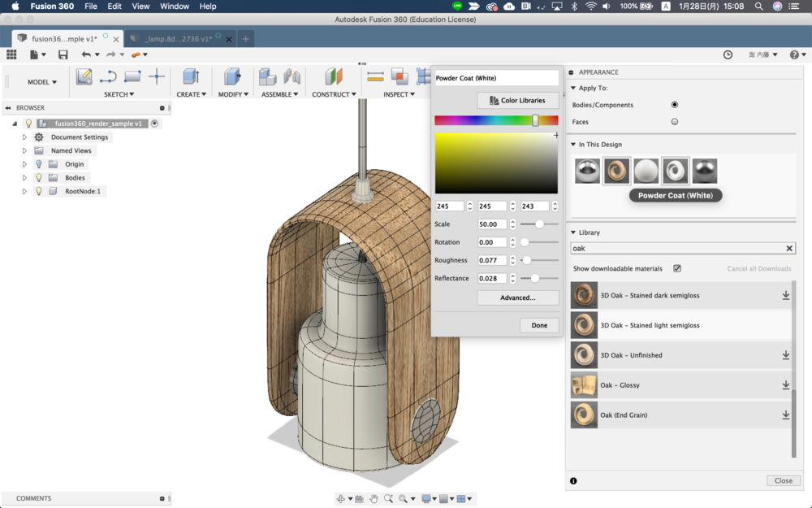
Task: Open the Window menu in menu bar
Action: coord(175,7)
